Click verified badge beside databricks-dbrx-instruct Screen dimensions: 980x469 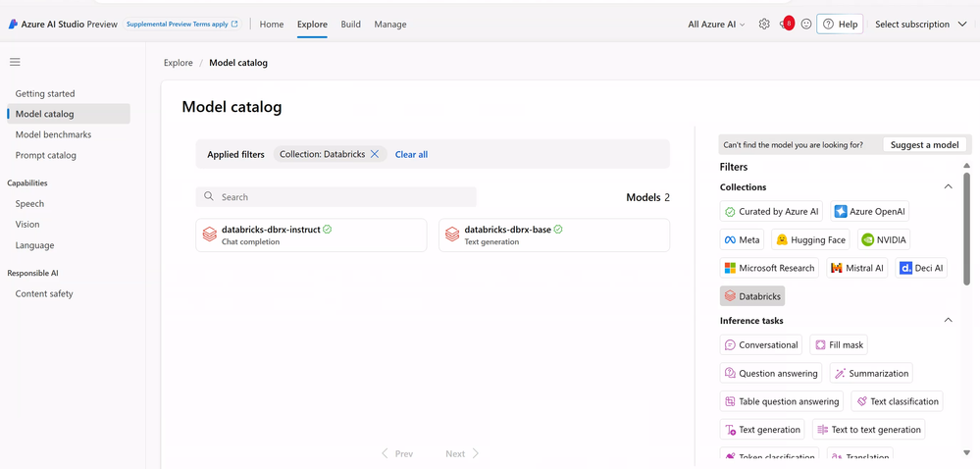click(x=328, y=230)
